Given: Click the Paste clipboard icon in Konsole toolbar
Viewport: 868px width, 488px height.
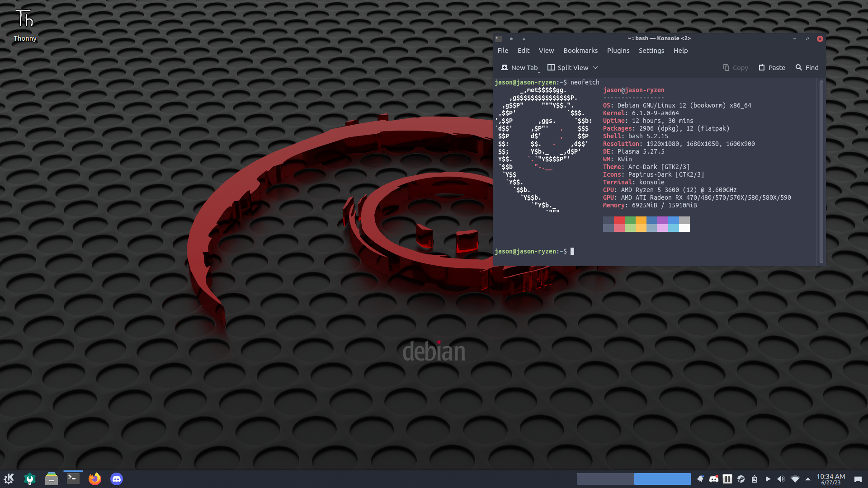Looking at the screenshot, I should coord(762,67).
